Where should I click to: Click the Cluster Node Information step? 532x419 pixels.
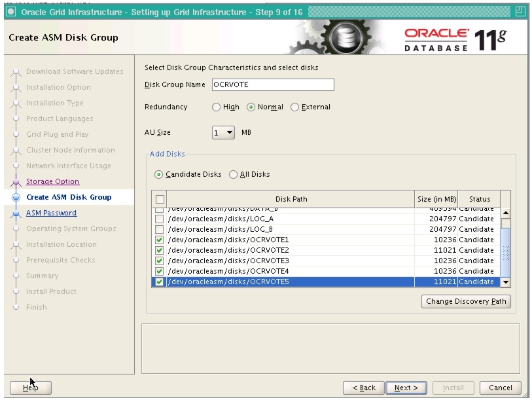click(x=71, y=150)
